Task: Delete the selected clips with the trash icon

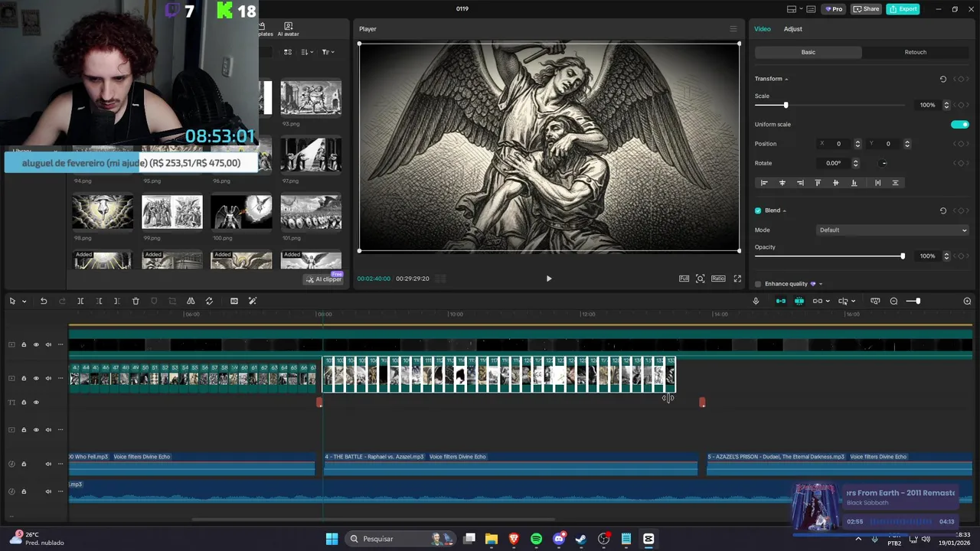Action: 136,301
